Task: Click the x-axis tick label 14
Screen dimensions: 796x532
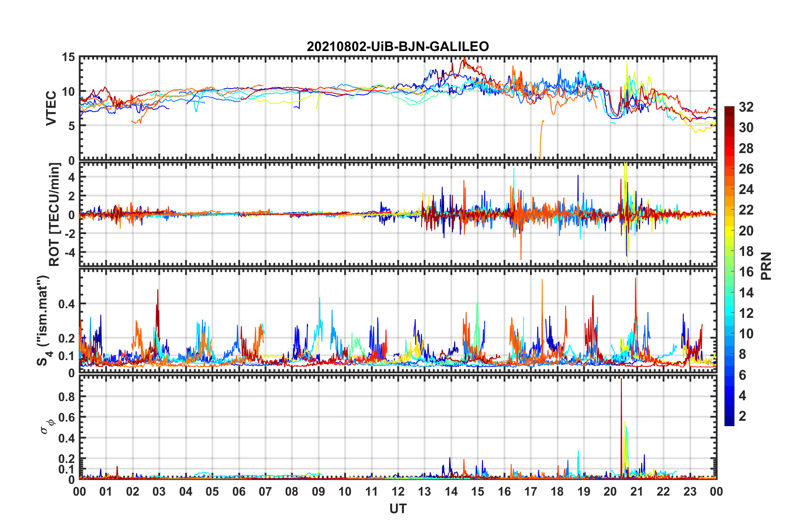Action: [x=451, y=491]
